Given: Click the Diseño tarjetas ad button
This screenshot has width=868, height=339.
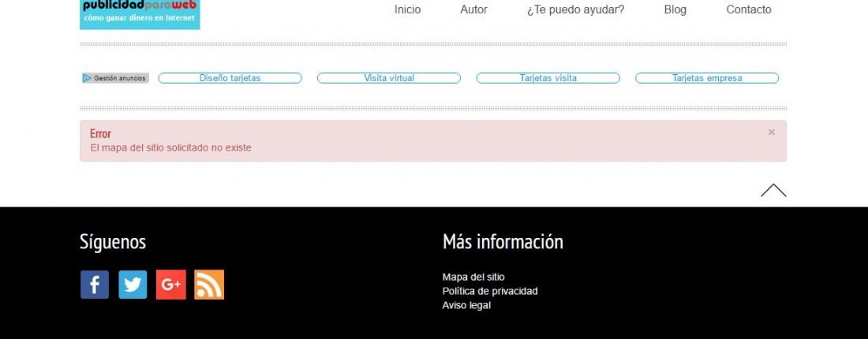Looking at the screenshot, I should pos(230,78).
